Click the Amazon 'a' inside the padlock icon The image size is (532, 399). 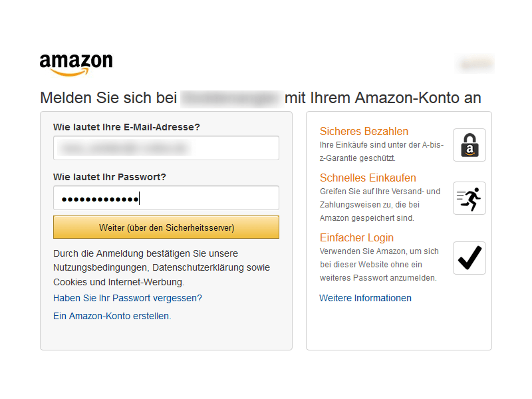click(x=469, y=148)
